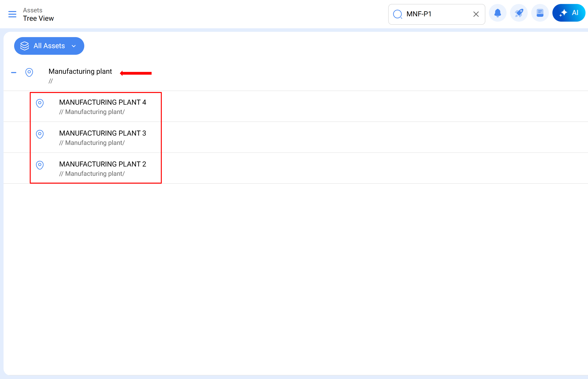Open MANUFACTURING PLANT 3 asset
This screenshot has height=379, width=588.
click(x=103, y=133)
